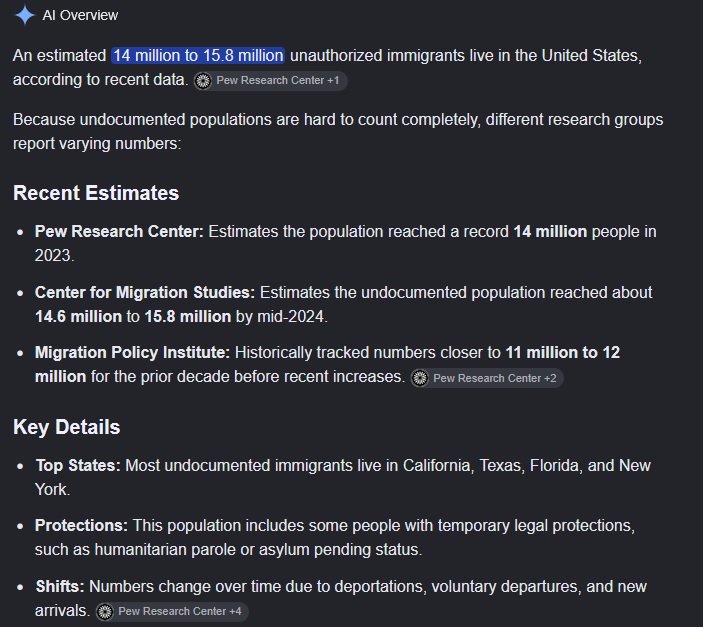Click the bold '14.6 million' figure
This screenshot has width=703, height=627.
tap(78, 317)
